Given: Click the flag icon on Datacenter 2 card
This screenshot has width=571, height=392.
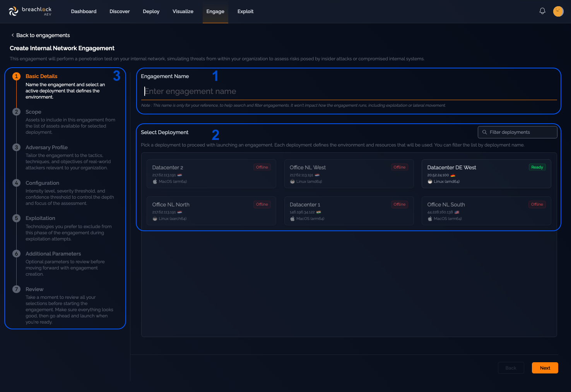Looking at the screenshot, I should (180, 175).
